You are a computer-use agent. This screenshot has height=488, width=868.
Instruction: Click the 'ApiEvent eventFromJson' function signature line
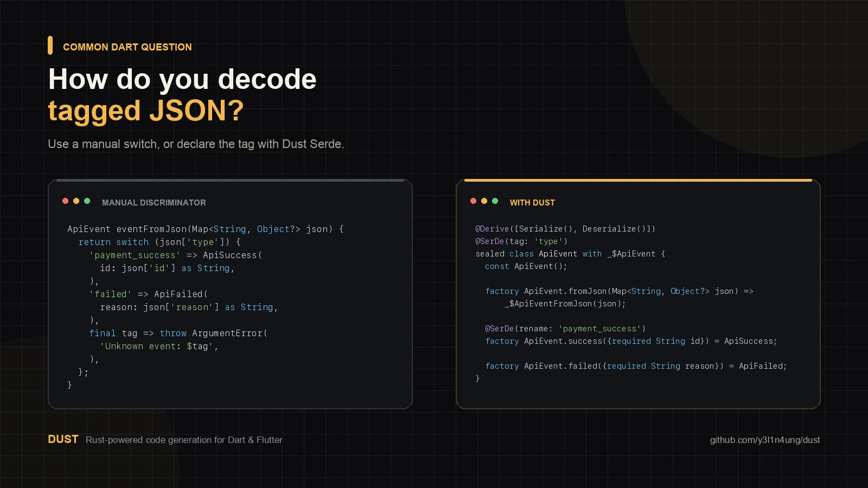[x=206, y=229]
